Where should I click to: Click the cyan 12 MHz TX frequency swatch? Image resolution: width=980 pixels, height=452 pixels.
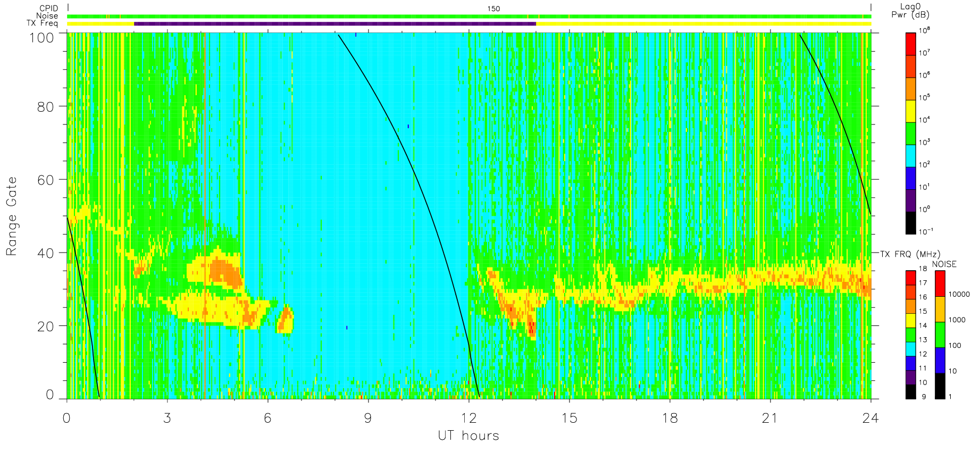[x=910, y=349]
